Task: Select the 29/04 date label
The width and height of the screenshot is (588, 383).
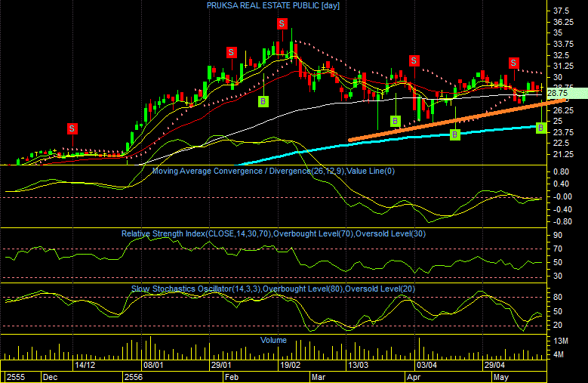Action: 494,366
